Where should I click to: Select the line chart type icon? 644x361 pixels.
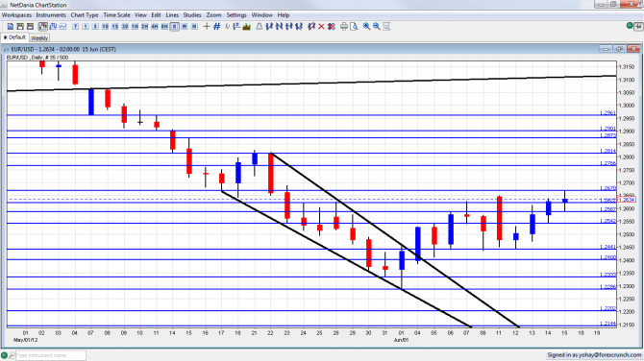click(x=62, y=26)
